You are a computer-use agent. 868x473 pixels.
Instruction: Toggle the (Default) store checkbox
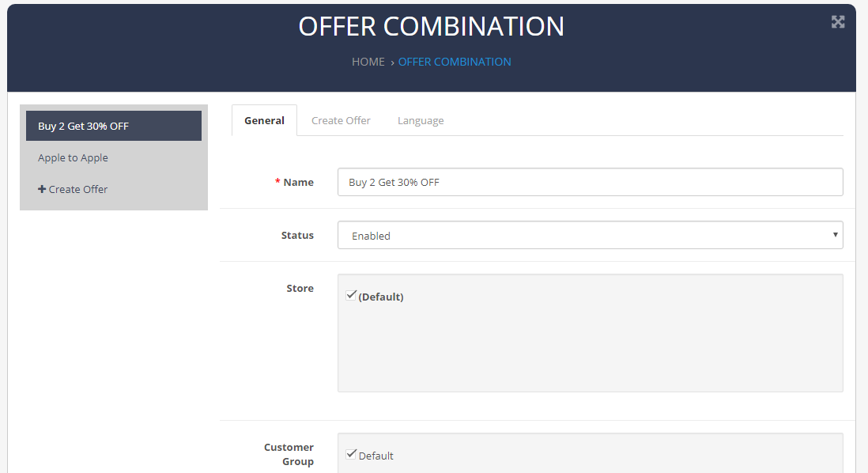351,295
